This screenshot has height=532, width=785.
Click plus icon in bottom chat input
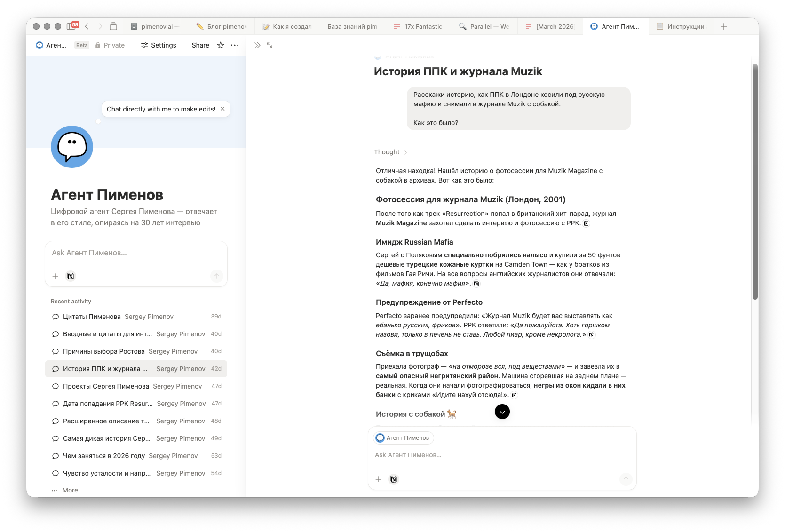coord(379,479)
